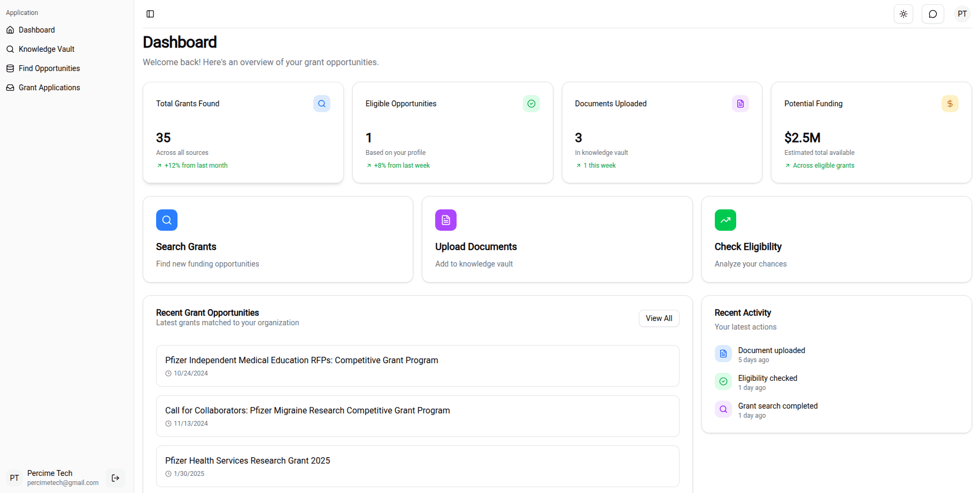Click the dollar icon on Potential Funding card

coord(950,103)
